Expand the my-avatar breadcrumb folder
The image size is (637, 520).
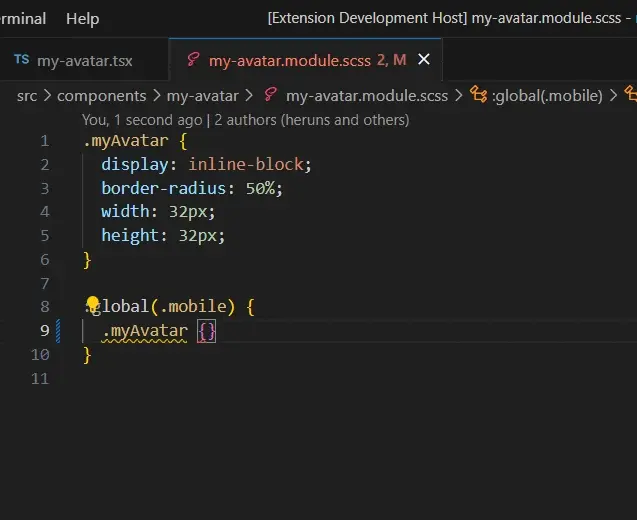[x=202, y=96]
